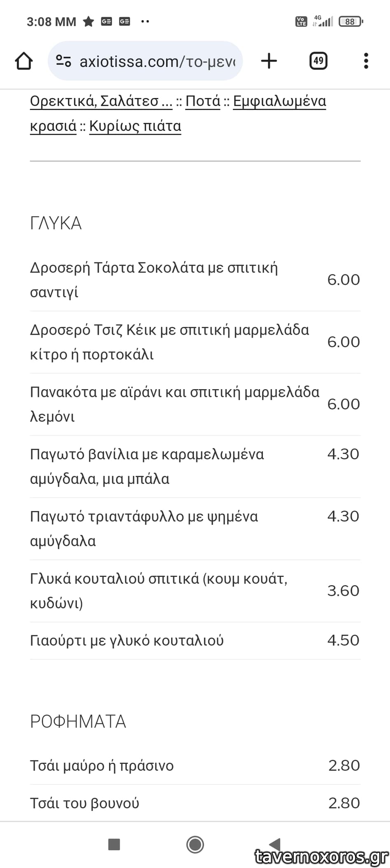
Task: Select the Δροσερή Τάρτα Σοκολάτα menu item
Action: pos(154,280)
